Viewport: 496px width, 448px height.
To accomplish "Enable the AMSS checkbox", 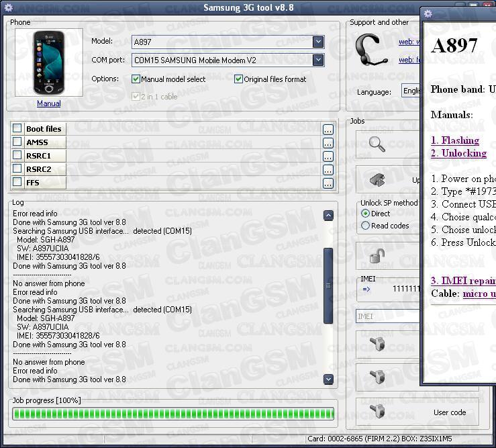I will (x=17, y=142).
